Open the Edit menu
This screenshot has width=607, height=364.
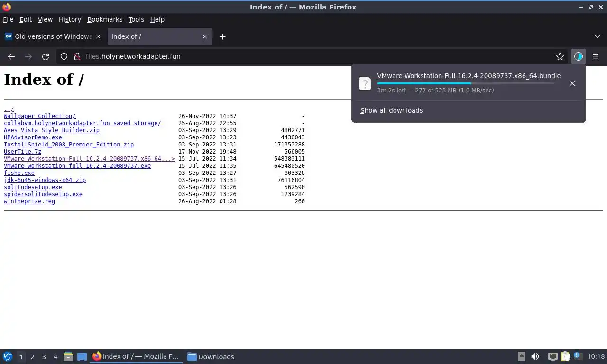click(26, 19)
